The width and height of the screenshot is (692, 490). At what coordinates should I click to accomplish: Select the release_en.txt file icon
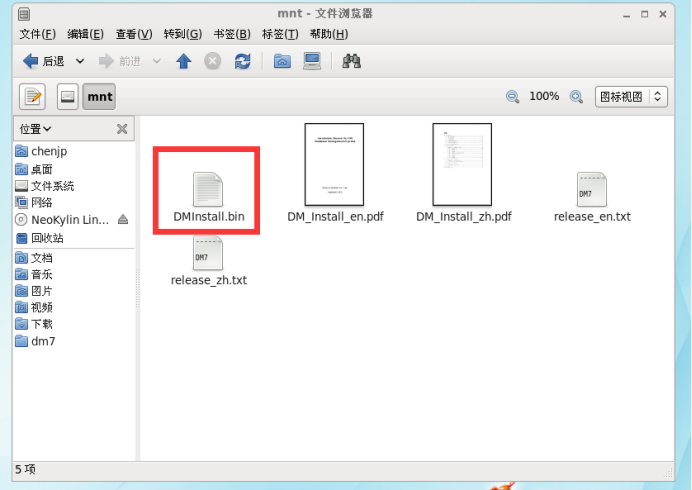(x=592, y=189)
